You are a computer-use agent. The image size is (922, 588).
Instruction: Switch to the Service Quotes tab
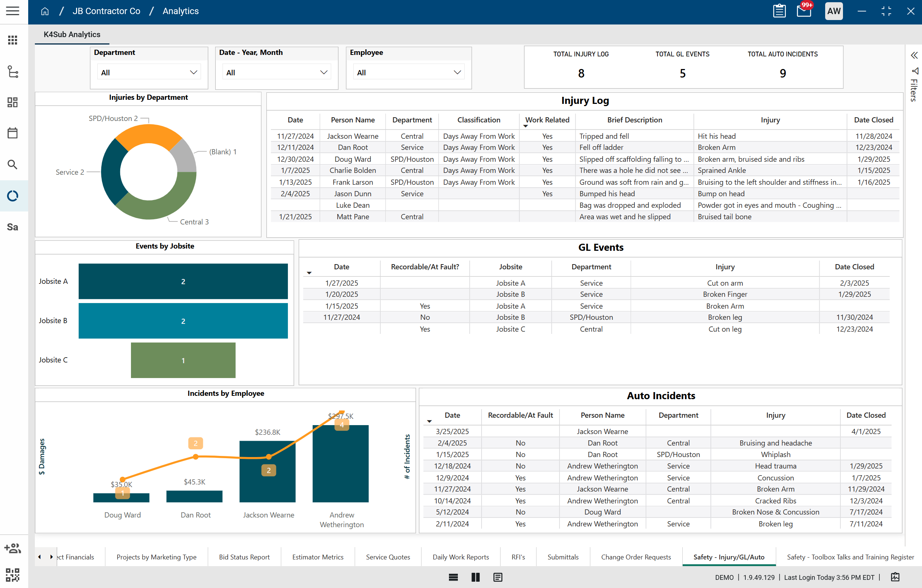(x=387, y=556)
